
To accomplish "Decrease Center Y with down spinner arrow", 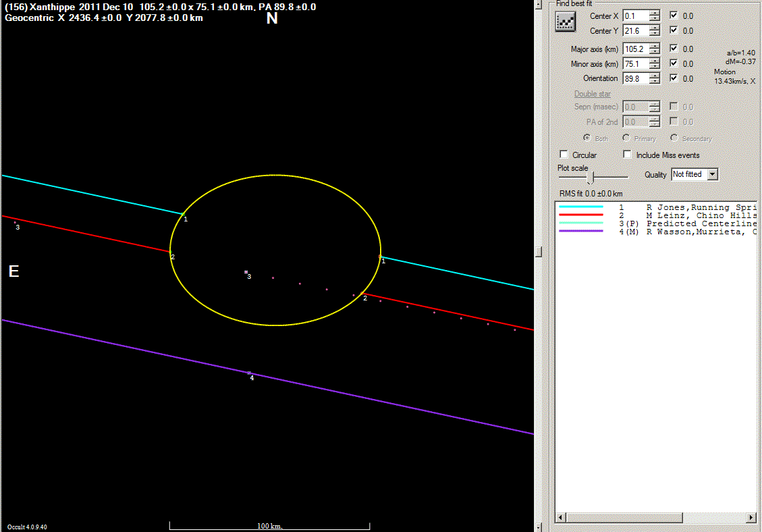I will (x=654, y=34).
